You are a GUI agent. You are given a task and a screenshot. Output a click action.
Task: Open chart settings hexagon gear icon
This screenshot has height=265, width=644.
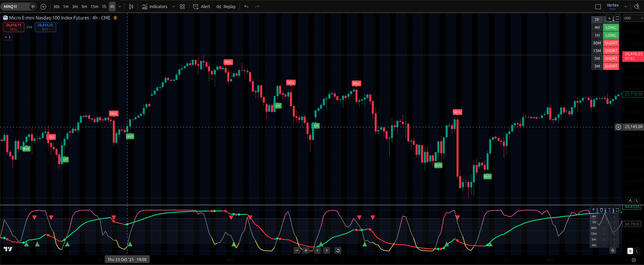(634, 260)
